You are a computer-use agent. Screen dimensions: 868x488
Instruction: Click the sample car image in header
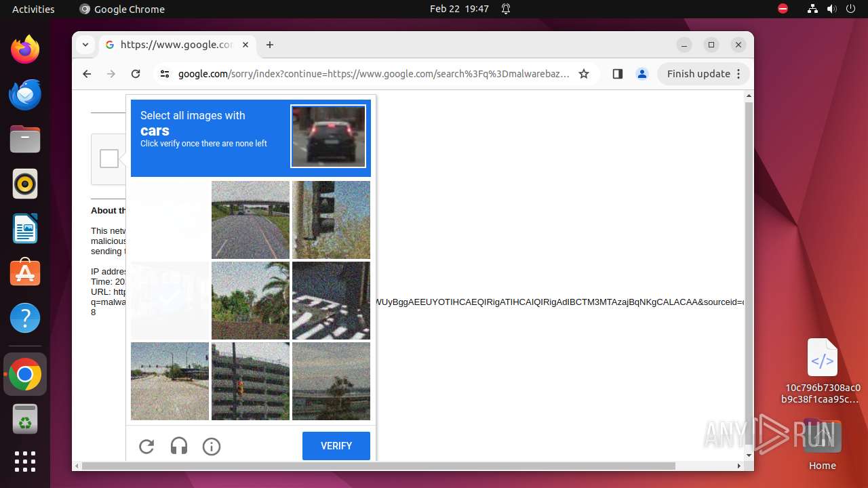click(328, 136)
